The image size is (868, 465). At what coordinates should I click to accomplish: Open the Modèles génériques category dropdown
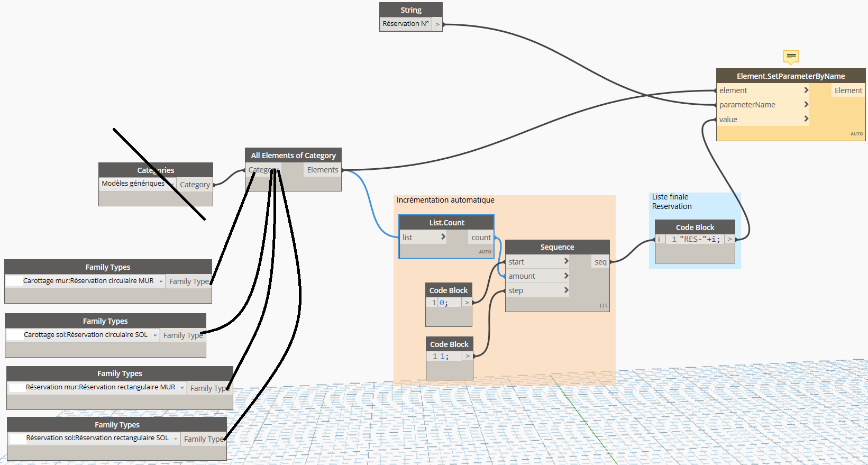click(171, 184)
